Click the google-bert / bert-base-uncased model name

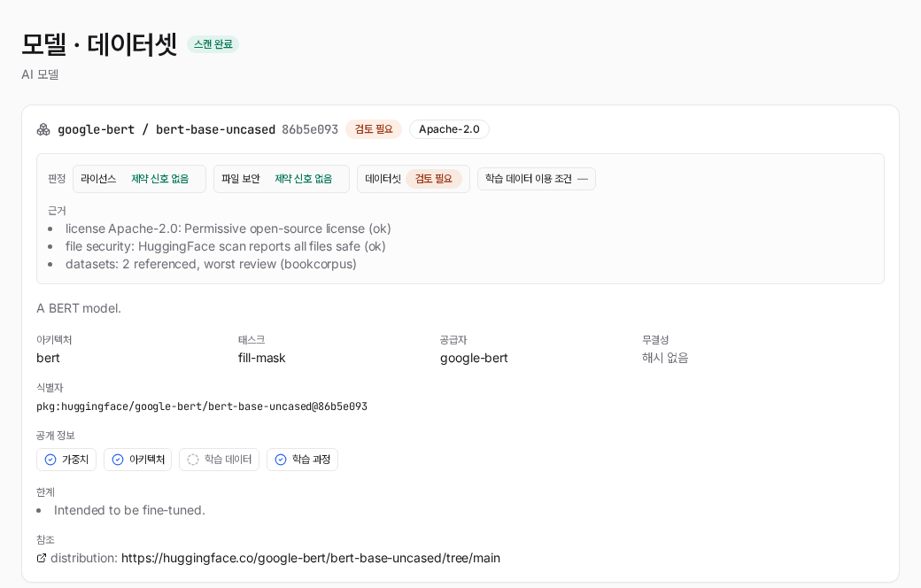point(166,129)
